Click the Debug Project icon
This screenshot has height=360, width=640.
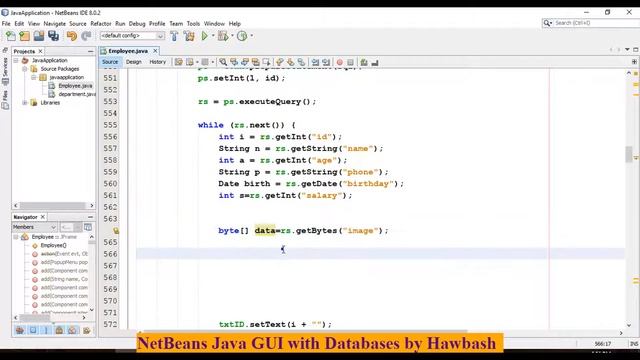[223, 36]
